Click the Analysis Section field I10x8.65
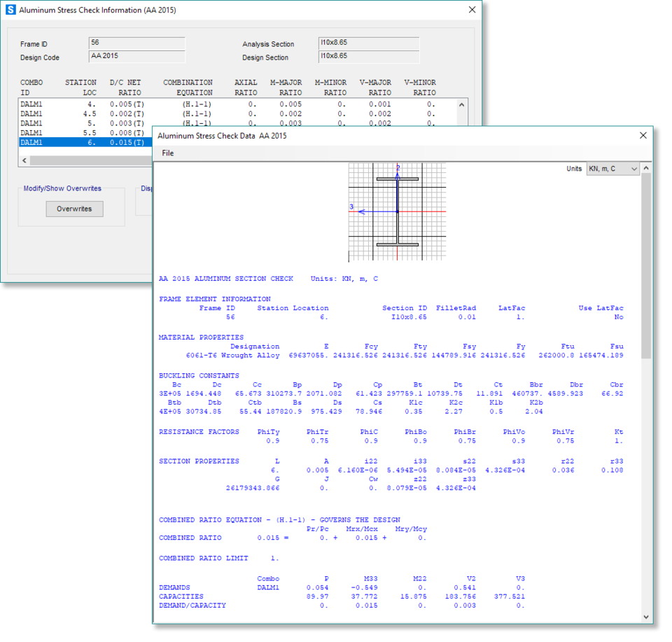The image size is (672, 642). [x=368, y=43]
